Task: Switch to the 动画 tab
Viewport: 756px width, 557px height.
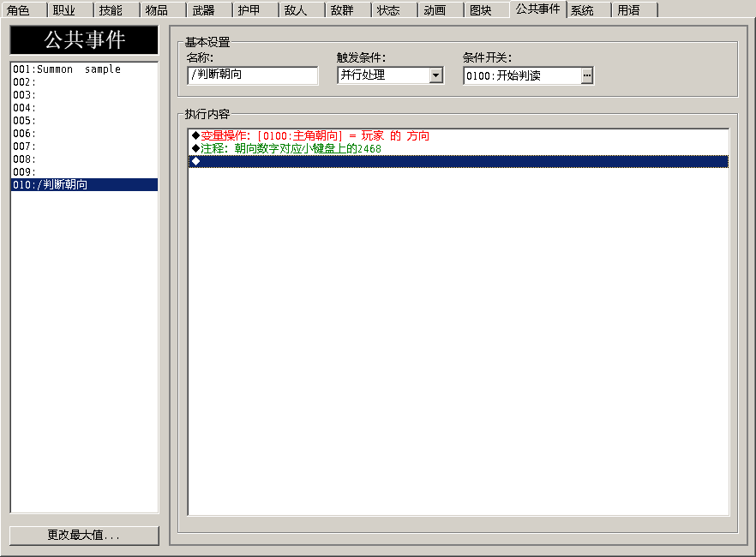Action: click(x=441, y=10)
